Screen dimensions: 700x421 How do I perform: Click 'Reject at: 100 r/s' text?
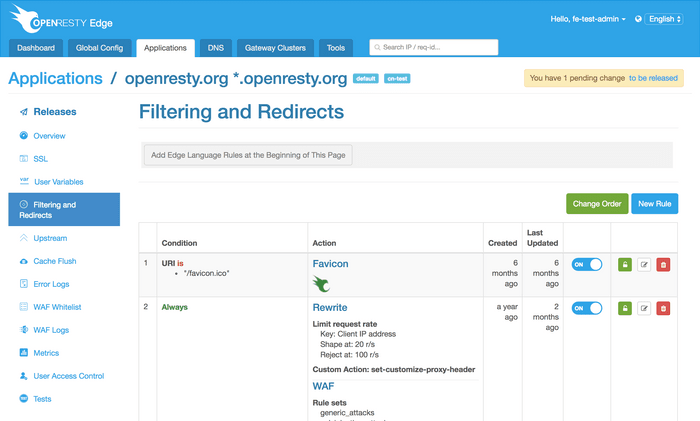(x=349, y=354)
